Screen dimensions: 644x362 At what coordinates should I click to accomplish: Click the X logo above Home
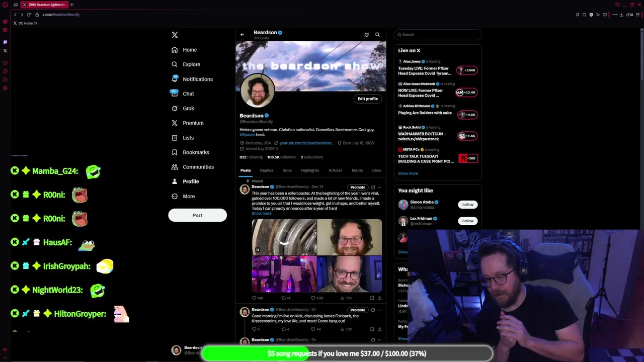(x=175, y=35)
